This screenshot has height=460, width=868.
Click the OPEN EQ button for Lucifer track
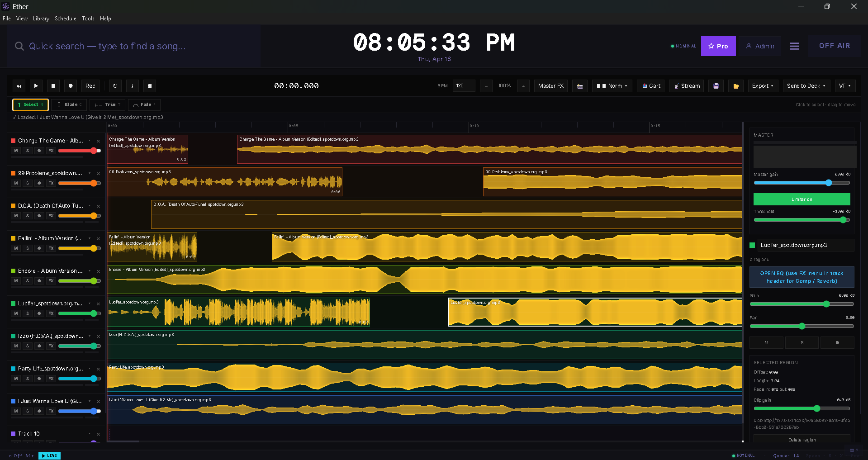[x=802, y=277]
